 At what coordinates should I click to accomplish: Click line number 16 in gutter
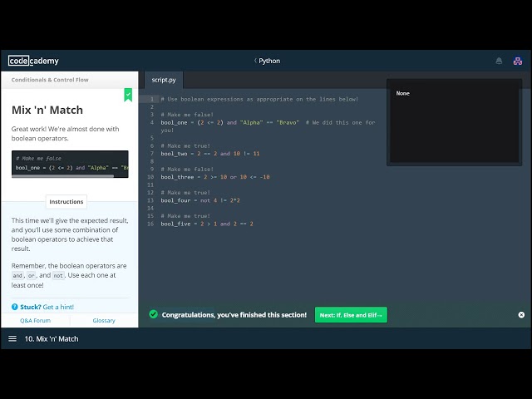[x=150, y=224]
